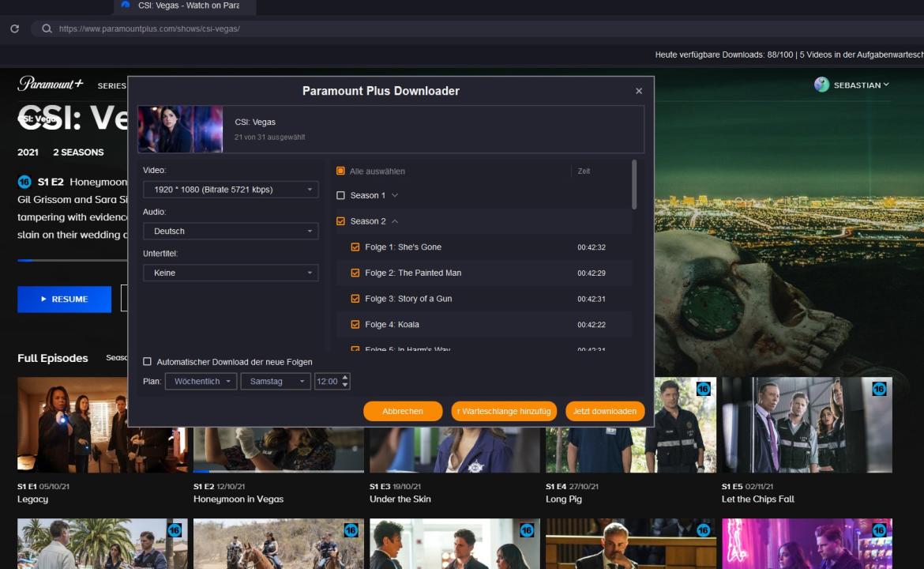
Task: Toggle the Alle auswählen checkbox
Action: pyautogui.click(x=340, y=171)
